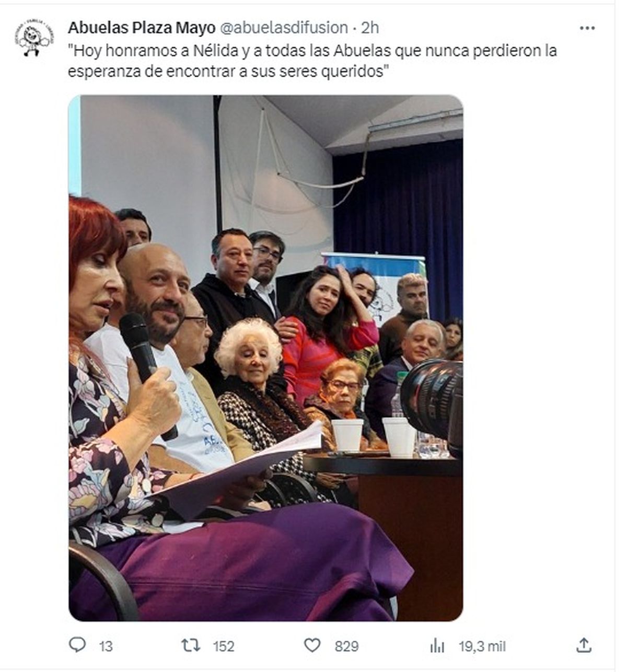Click the 152 retweets count
Image resolution: width=627 pixels, height=672 pixels.
(224, 646)
